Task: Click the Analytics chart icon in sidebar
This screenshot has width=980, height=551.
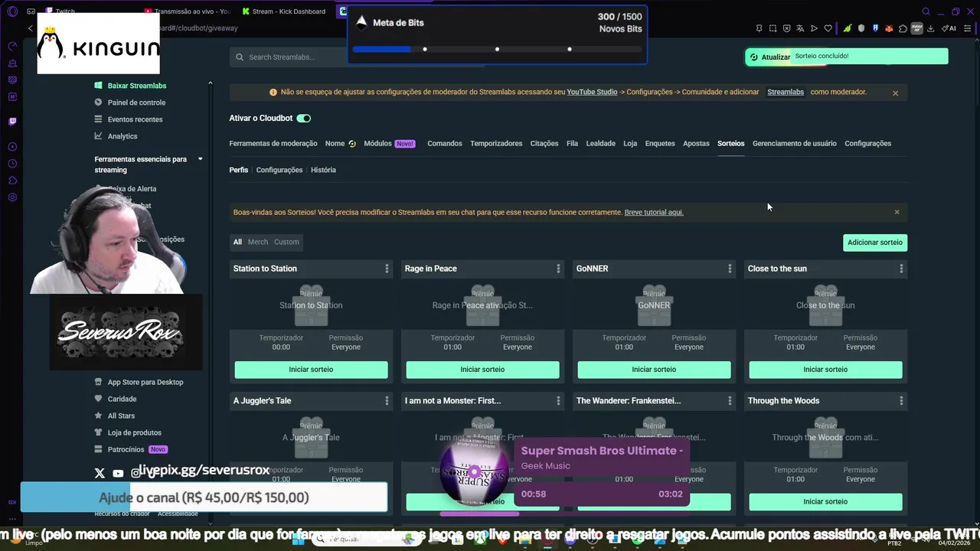Action: (x=98, y=136)
